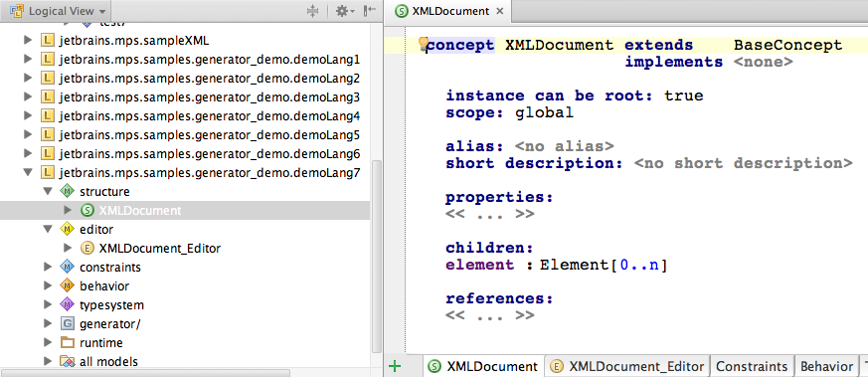
Task: Hide the project tool window panel
Action: tap(370, 11)
